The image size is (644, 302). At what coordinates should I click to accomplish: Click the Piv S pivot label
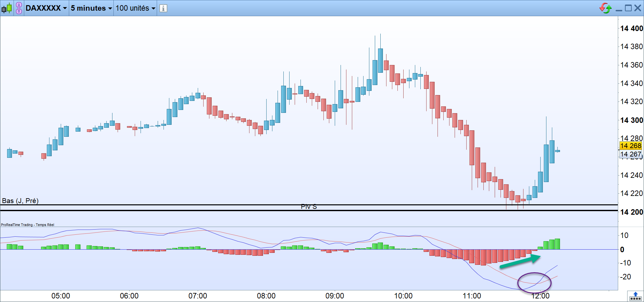pos(309,207)
